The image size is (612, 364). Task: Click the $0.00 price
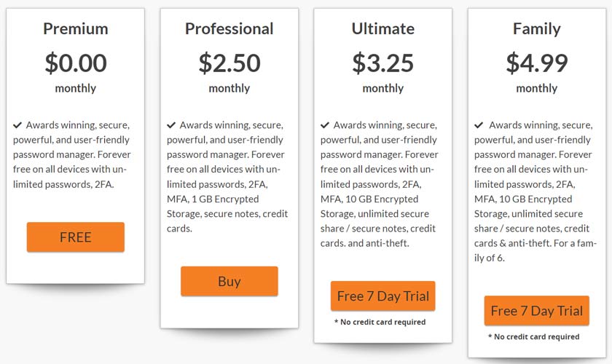pyautogui.click(x=76, y=63)
